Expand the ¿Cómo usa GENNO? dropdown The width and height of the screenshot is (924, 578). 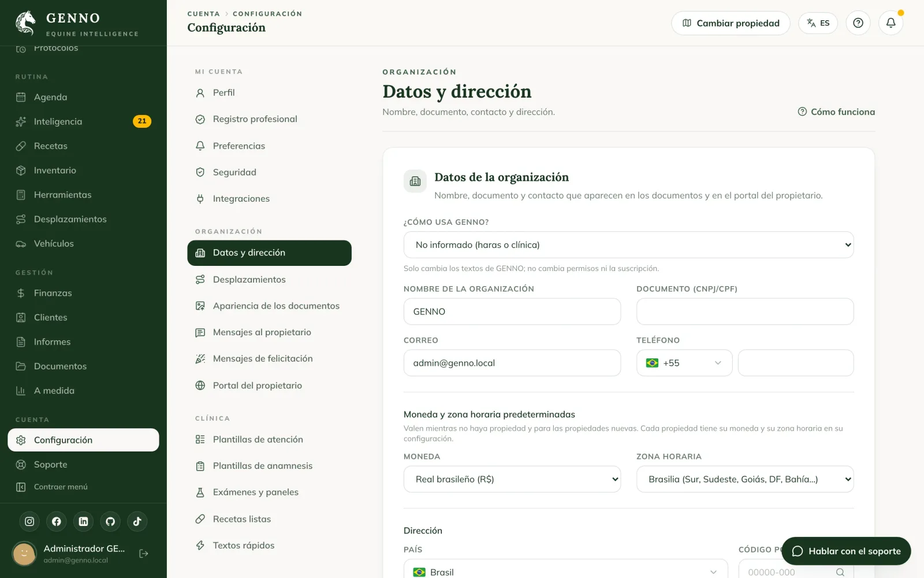pyautogui.click(x=628, y=245)
